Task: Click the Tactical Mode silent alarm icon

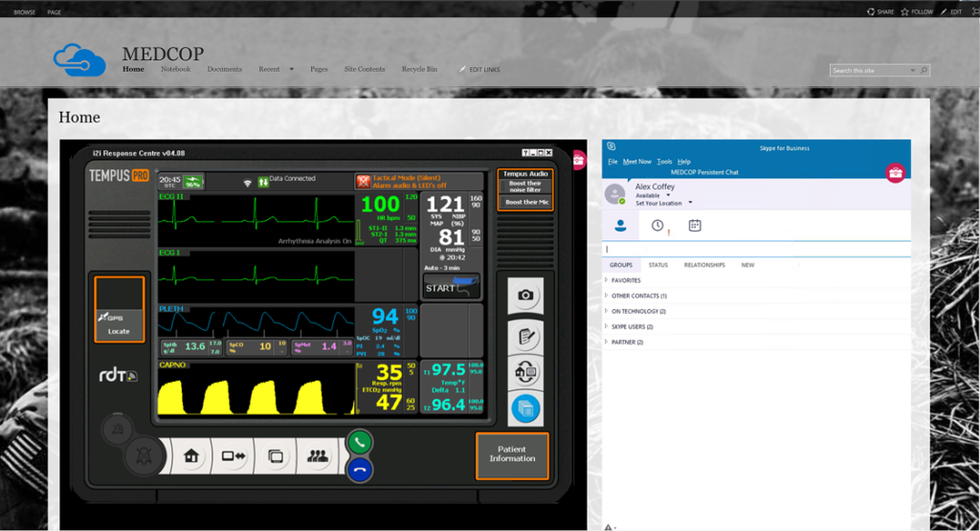Action: pos(363,181)
